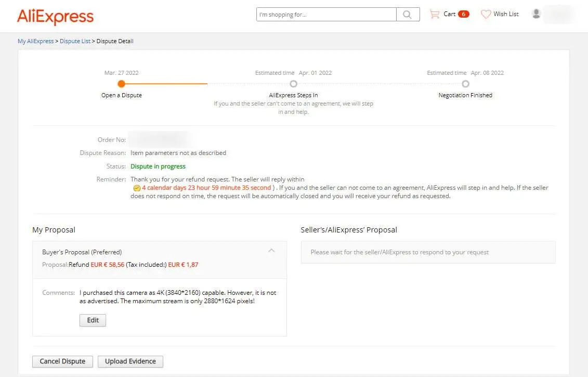Click the tax amount "EUR € 1,87"
Viewport: 588px width, 377px height.
pos(183,265)
